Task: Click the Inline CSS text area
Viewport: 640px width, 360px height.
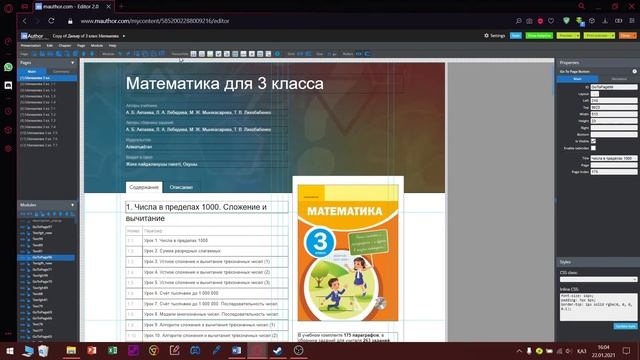Action: click(598, 307)
